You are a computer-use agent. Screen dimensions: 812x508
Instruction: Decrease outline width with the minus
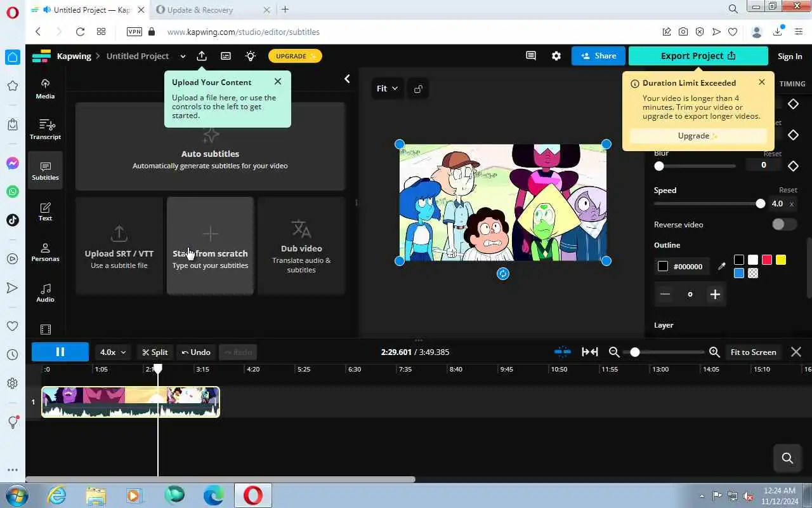click(x=665, y=294)
